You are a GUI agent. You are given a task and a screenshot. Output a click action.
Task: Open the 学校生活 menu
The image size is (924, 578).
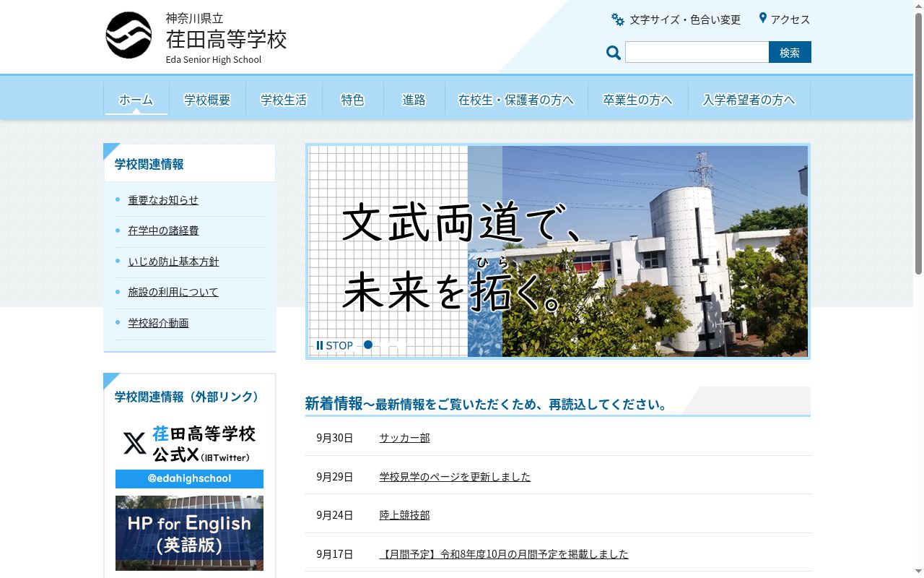coord(284,99)
